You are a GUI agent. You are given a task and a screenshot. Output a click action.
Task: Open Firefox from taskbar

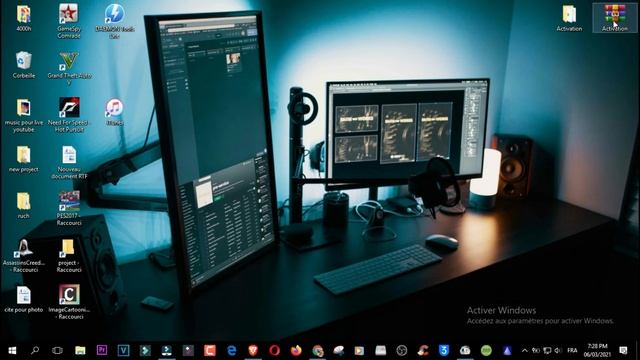click(296, 350)
